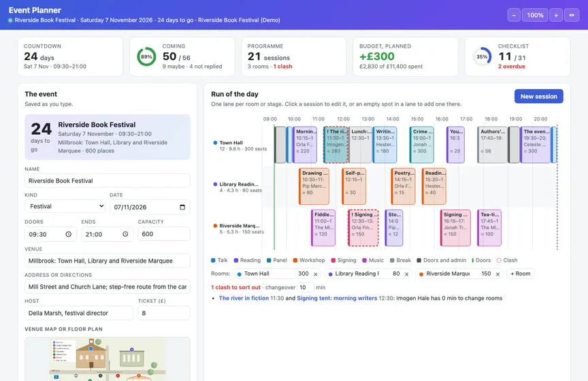Toggle full width with arrows icon
The image size is (588, 381).
click(x=572, y=15)
